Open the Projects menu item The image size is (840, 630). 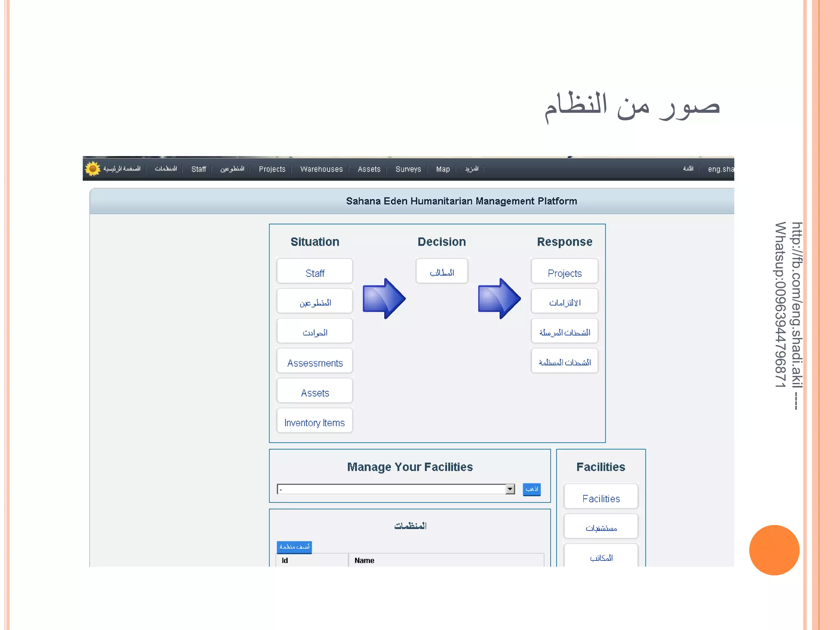coord(272,169)
